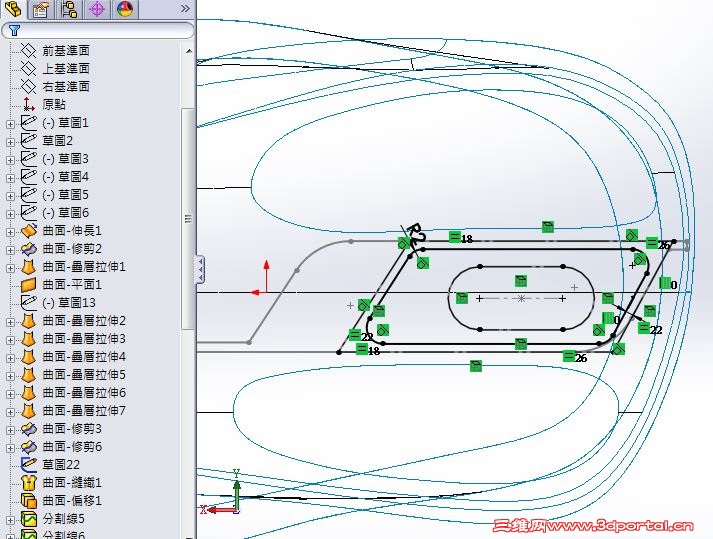
Task: Click the equal relation icon labeled 26 at bottom
Action: (569, 356)
